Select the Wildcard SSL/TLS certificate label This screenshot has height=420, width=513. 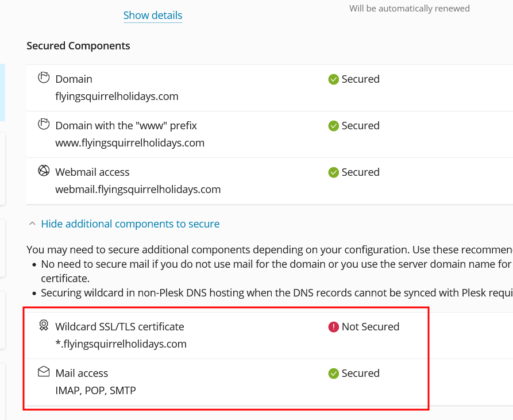point(119,327)
